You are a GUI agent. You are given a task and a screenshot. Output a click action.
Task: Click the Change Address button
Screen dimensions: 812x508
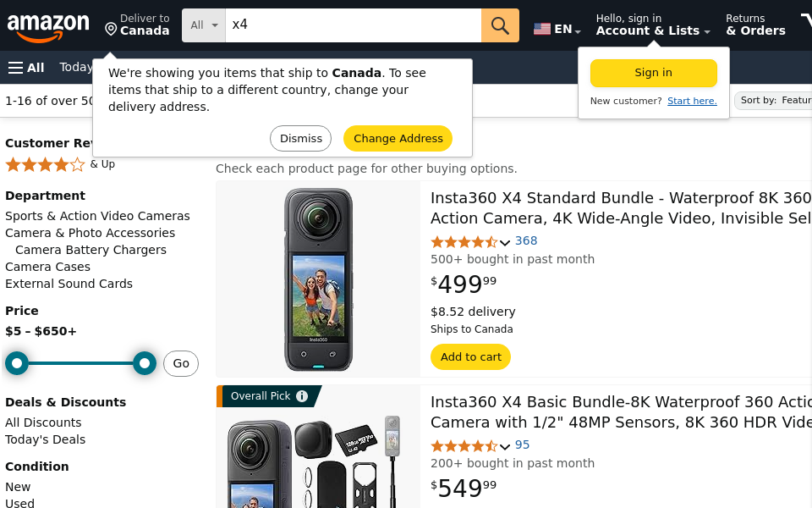point(398,138)
